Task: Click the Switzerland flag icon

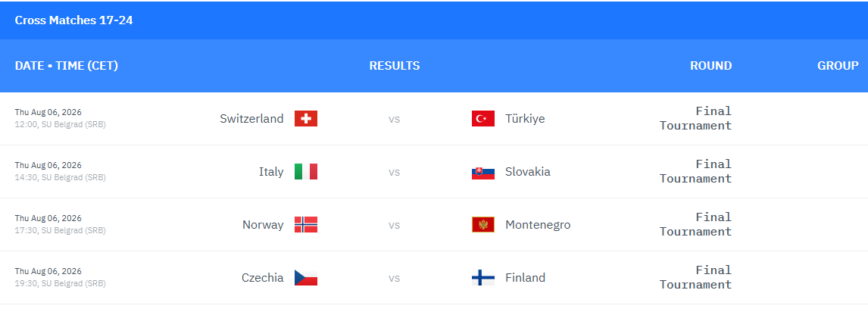Action: pos(305,118)
